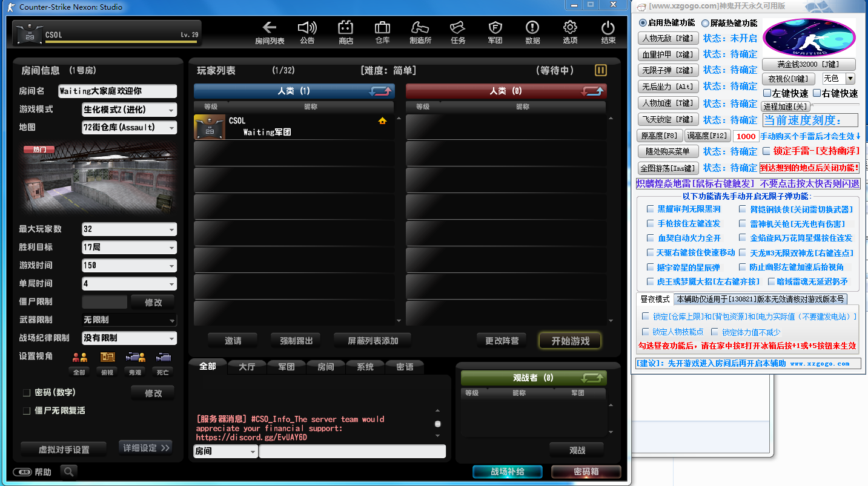Open the 单局时间 dropdown showing 4
868x486 pixels.
click(x=130, y=284)
